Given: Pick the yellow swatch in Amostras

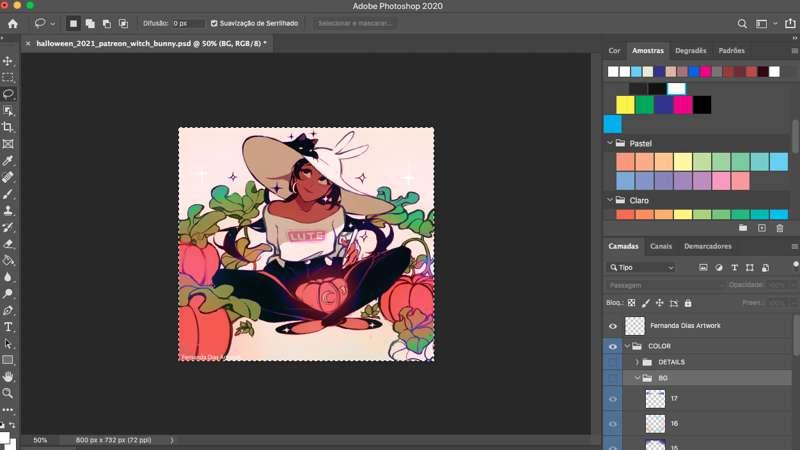Looking at the screenshot, I should 625,105.
